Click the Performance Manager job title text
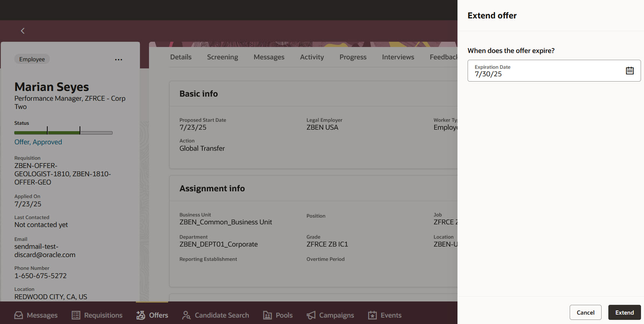The width and height of the screenshot is (644, 324). tap(70, 103)
